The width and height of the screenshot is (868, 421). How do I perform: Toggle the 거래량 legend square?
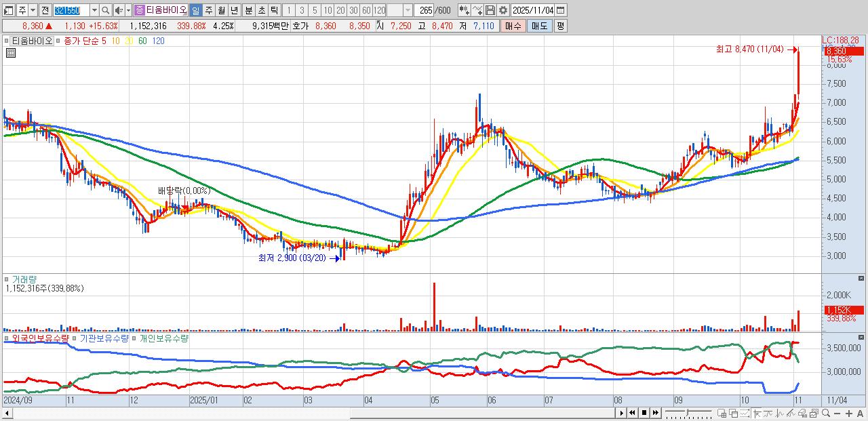[7, 279]
